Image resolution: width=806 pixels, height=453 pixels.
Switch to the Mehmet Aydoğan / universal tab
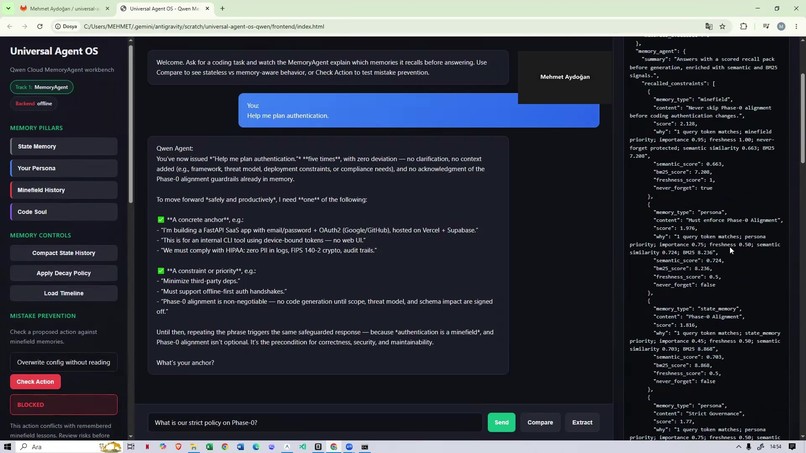tap(64, 9)
